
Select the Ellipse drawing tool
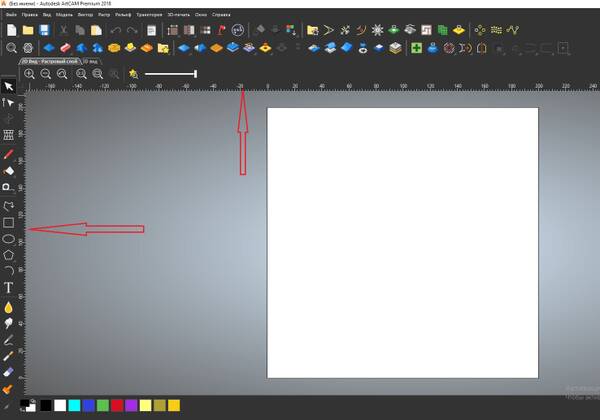(8, 239)
